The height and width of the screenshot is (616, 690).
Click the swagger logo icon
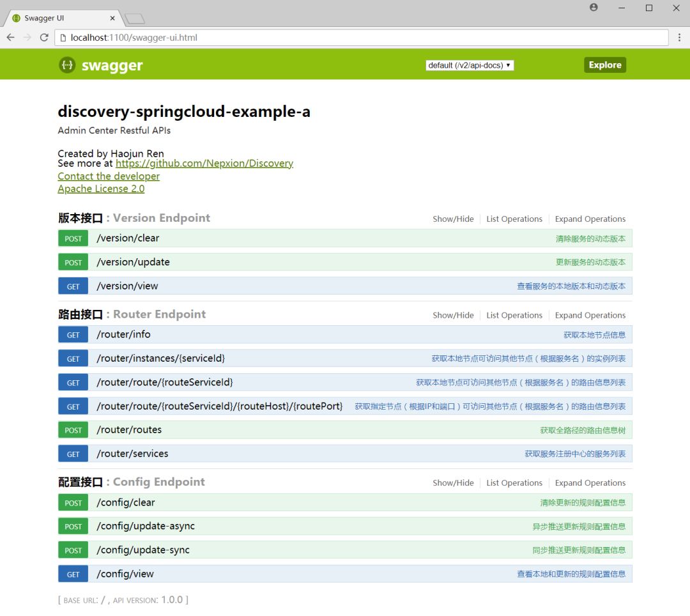(67, 65)
